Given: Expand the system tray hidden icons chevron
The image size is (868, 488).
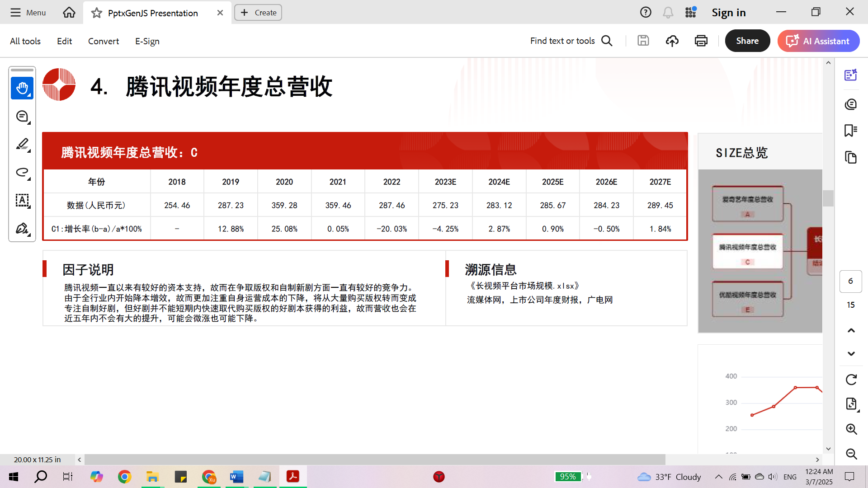Looking at the screenshot, I should tap(718, 477).
